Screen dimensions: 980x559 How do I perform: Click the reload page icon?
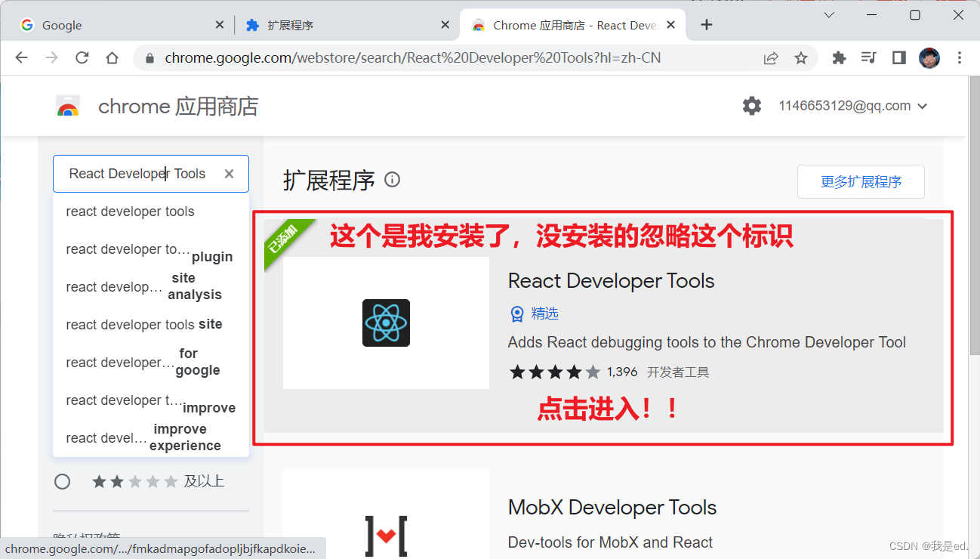click(82, 57)
